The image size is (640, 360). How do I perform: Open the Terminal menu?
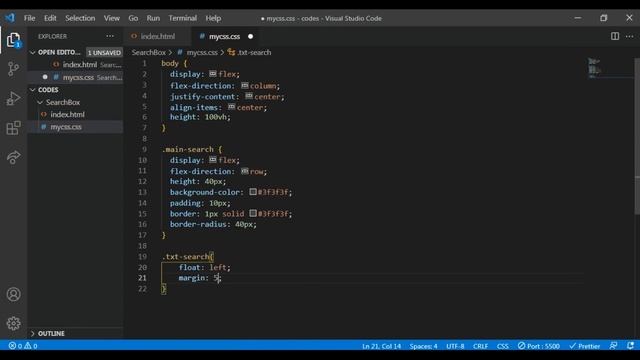tap(182, 18)
